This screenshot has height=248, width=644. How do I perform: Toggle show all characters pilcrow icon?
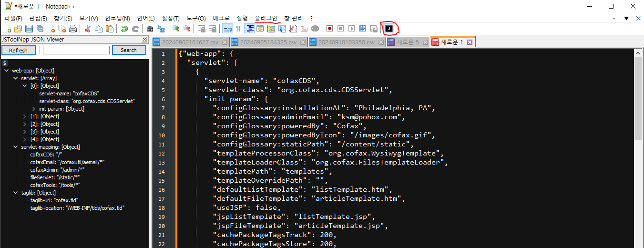(238, 29)
